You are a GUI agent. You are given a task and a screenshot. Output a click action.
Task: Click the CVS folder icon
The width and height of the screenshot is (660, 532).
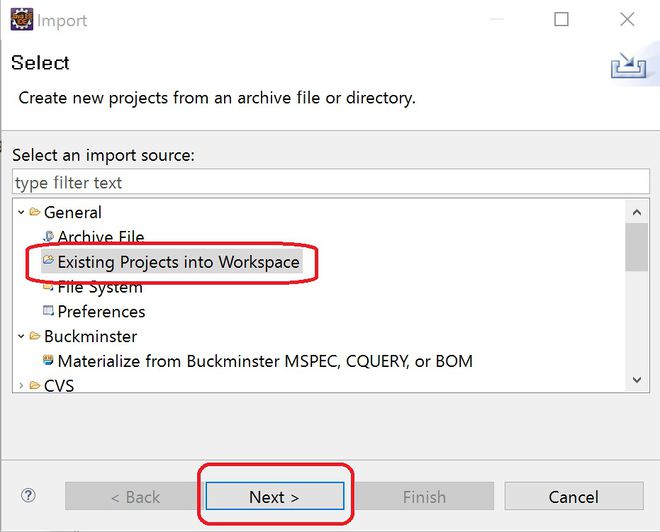click(35, 385)
